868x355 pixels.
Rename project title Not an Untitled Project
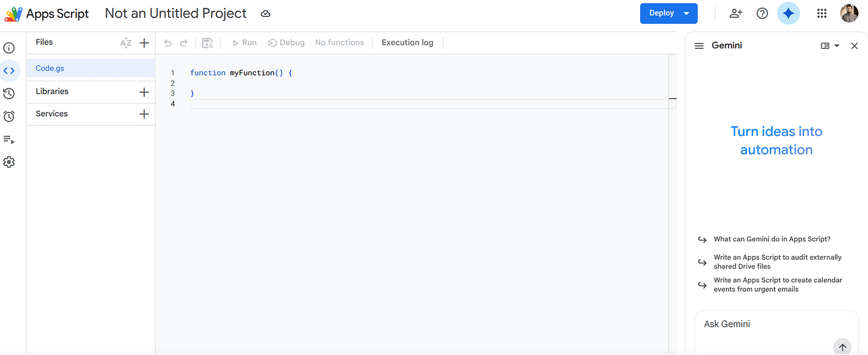[176, 13]
